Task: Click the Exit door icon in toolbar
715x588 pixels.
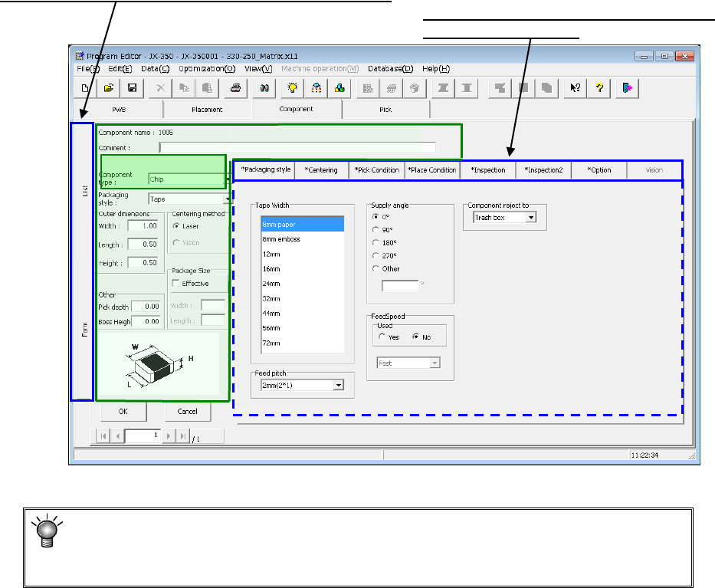Action: 626,88
